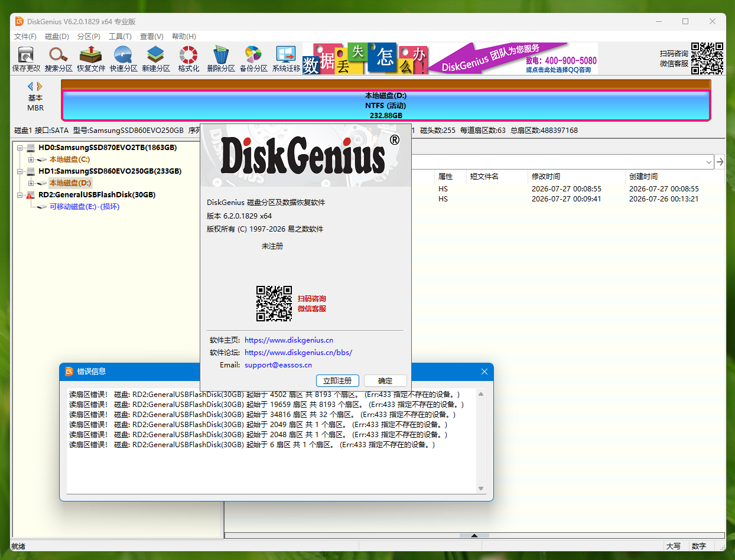Click the 错误信息 dialog title icon
Image resolution: width=735 pixels, height=560 pixels.
(x=69, y=372)
